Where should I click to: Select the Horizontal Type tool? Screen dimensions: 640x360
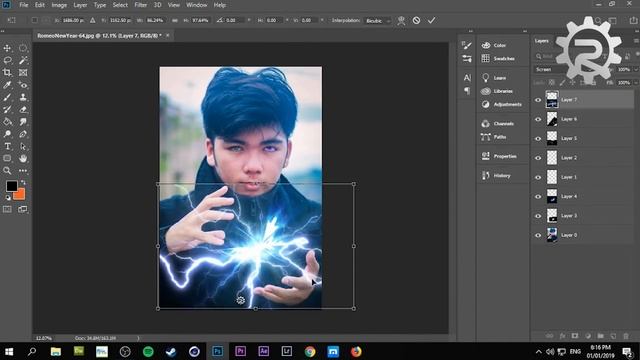7,146
